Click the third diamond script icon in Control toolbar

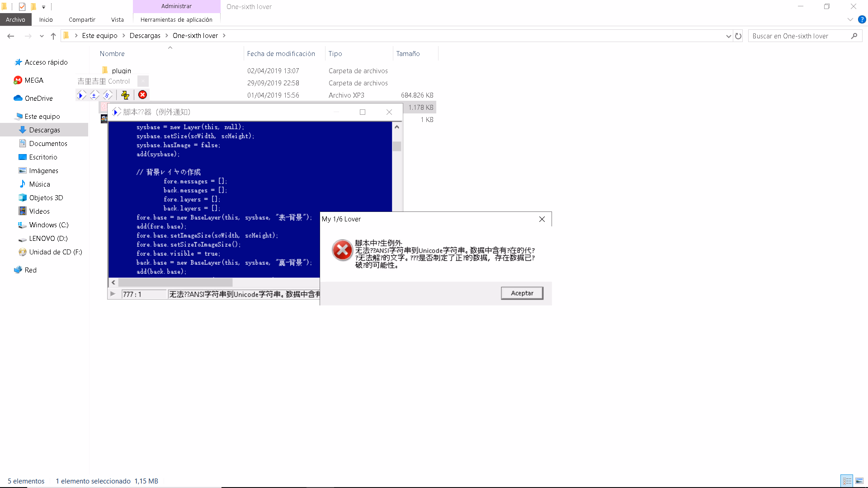pyautogui.click(x=107, y=95)
